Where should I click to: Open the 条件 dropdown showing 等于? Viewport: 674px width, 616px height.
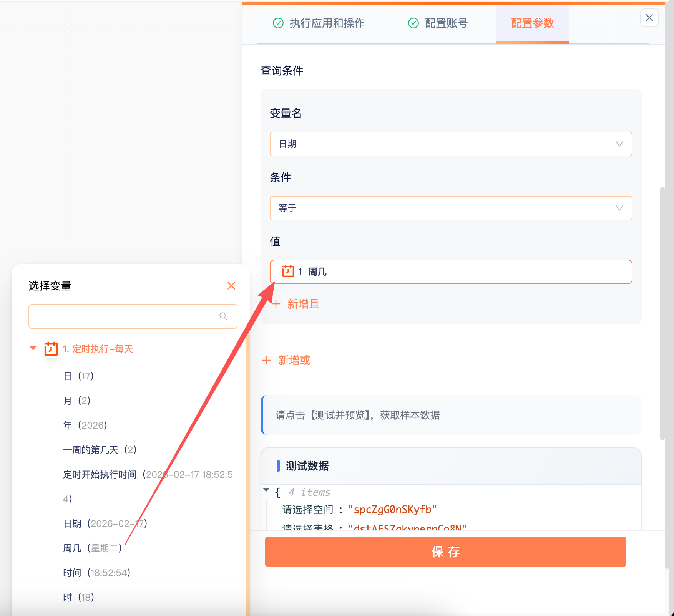451,208
